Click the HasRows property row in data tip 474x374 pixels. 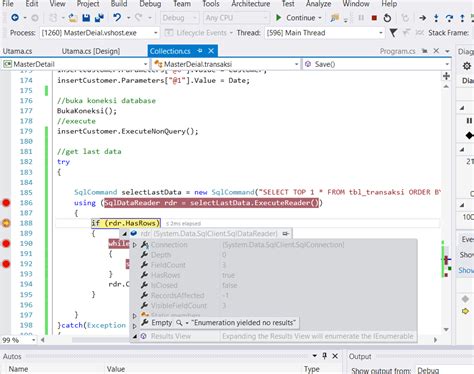[x=273, y=275]
